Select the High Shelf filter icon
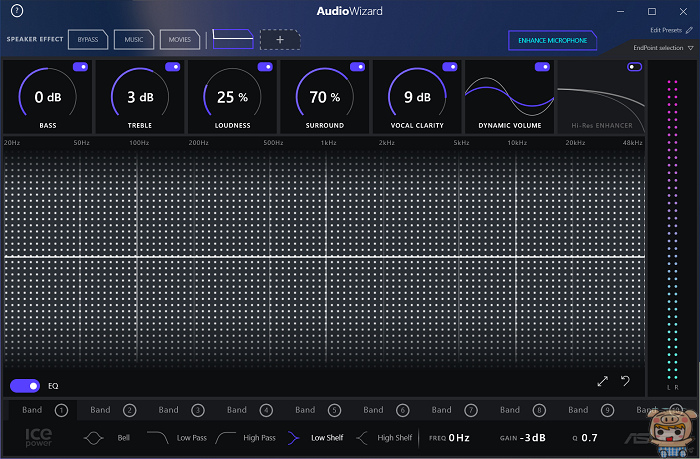Viewport: 700px width, 459px height. (x=362, y=438)
